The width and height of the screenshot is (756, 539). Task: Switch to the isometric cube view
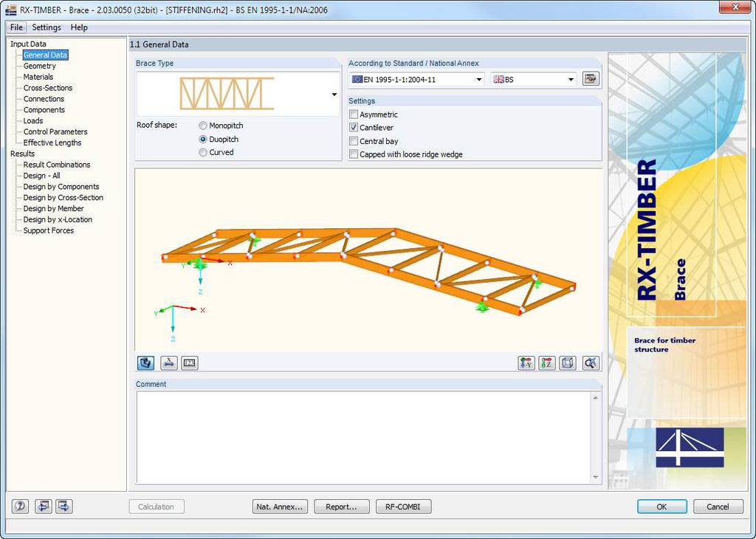568,363
